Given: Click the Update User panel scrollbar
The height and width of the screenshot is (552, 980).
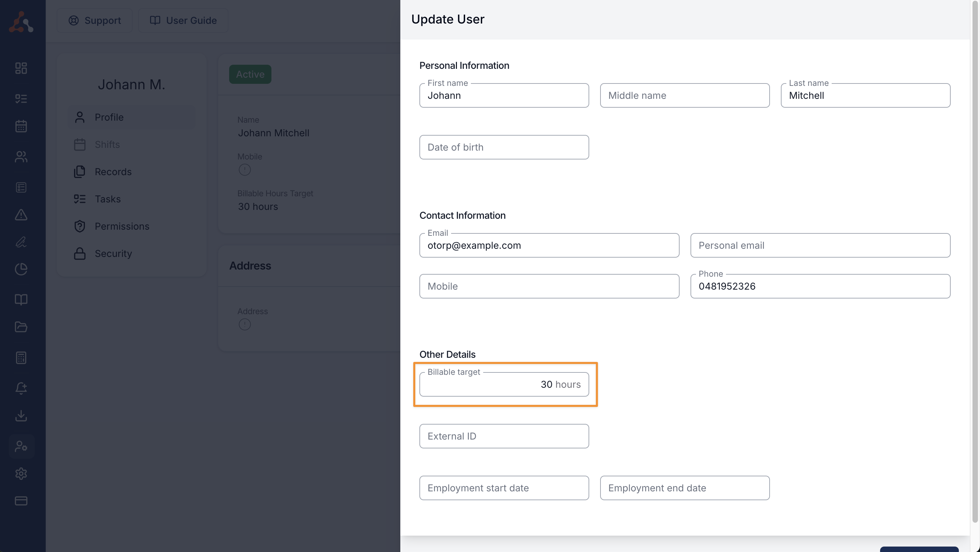Looking at the screenshot, I should [975, 262].
